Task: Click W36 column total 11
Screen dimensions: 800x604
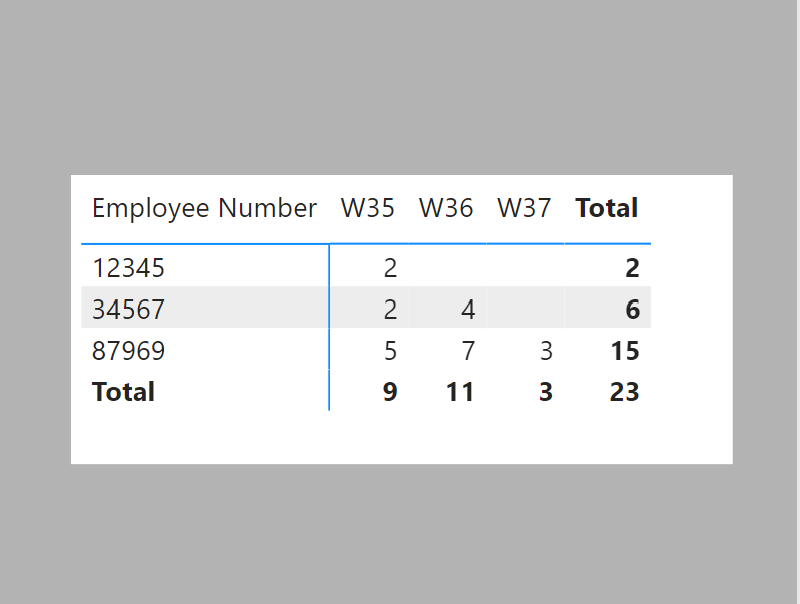Action: [x=460, y=392]
